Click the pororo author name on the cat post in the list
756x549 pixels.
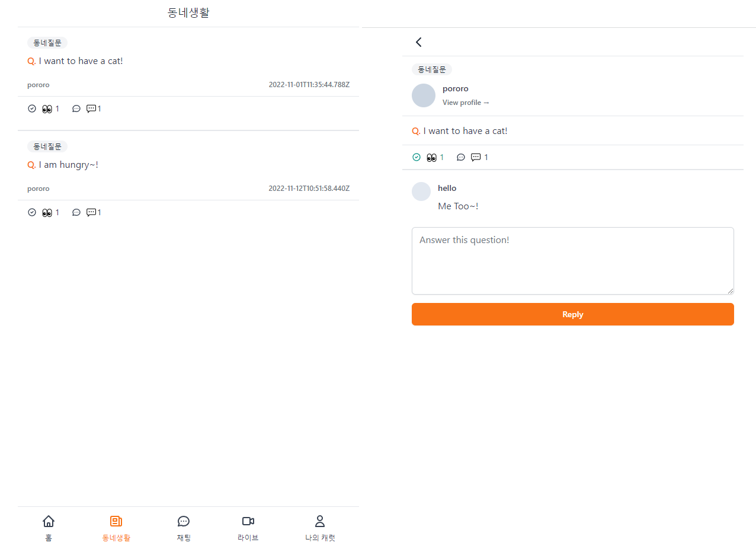(x=39, y=85)
